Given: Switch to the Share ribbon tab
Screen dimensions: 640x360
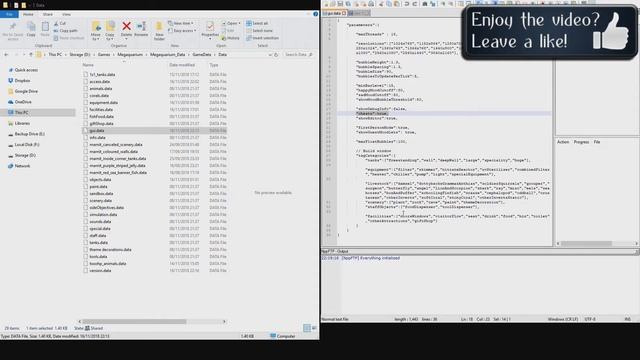Looking at the screenshot, I should (x=48, y=14).
